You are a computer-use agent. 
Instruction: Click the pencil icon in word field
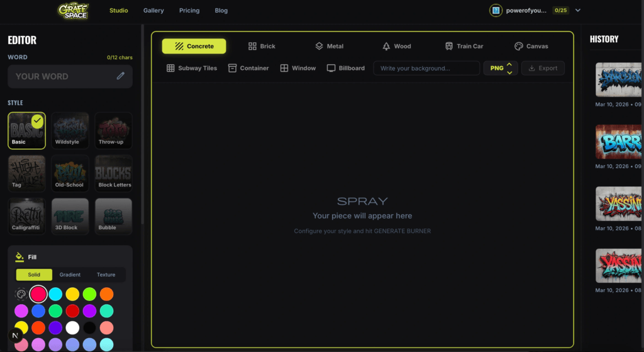click(x=121, y=76)
